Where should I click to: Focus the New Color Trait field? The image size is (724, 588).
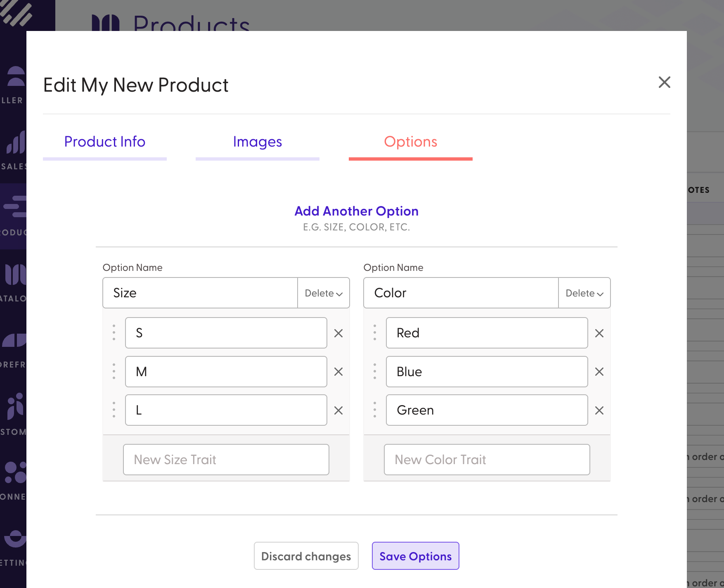pyautogui.click(x=487, y=460)
